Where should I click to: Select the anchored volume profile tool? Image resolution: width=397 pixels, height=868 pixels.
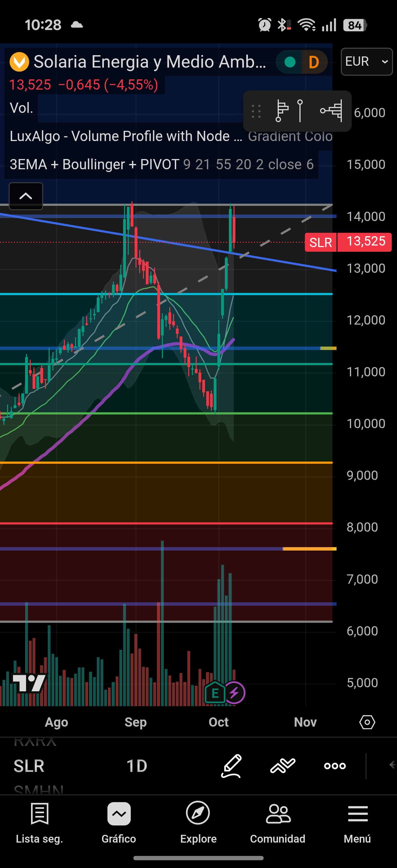click(x=282, y=111)
